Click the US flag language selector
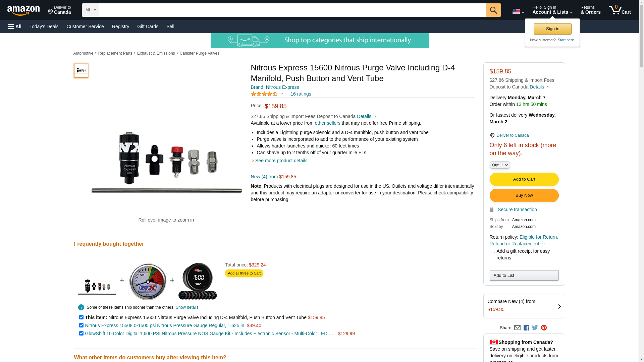Screen dimensions: 644x362 point(518,11)
